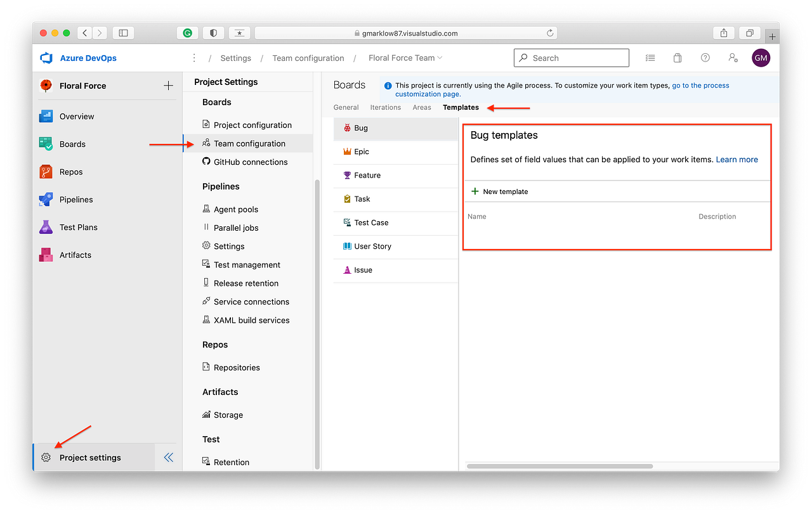Image resolution: width=812 pixels, height=514 pixels.
Task: Select Repos in the project sidebar
Action: (x=70, y=171)
